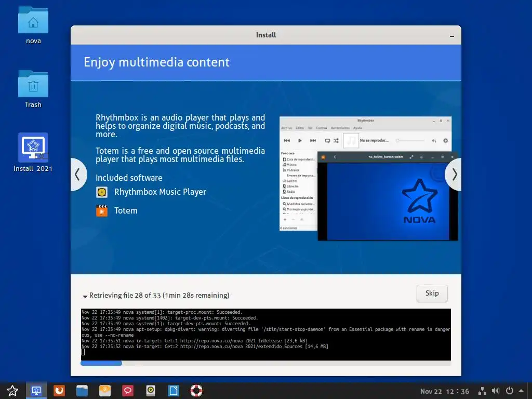The image size is (532, 399).
Task: Select the Install task in the taskbar
Action: (x=36, y=391)
